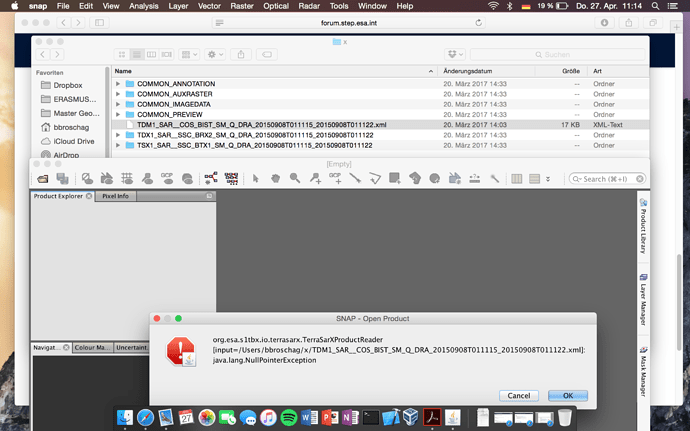Show more SNAP toolbar items chevron
This screenshot has width=690, height=431.
pos(548,179)
